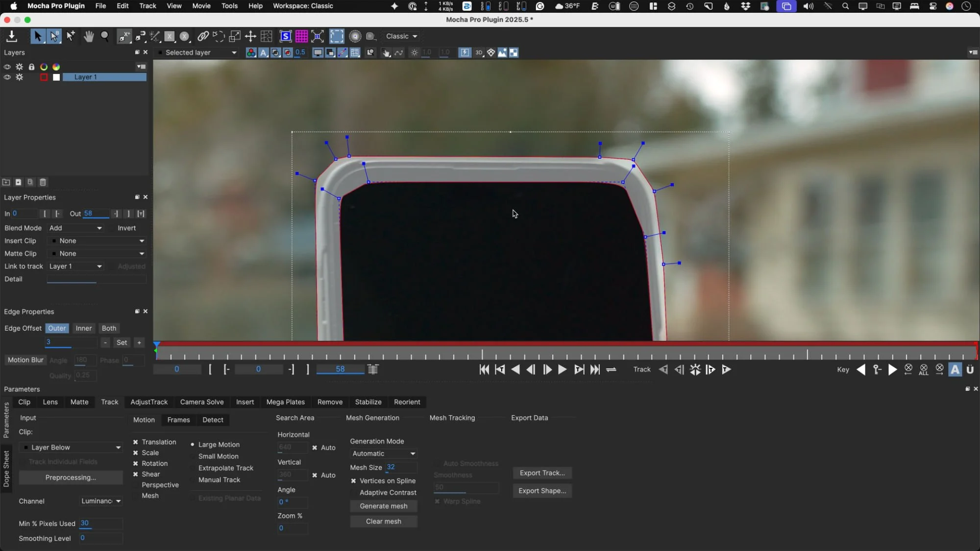Click the Save project download icon

[12, 36]
